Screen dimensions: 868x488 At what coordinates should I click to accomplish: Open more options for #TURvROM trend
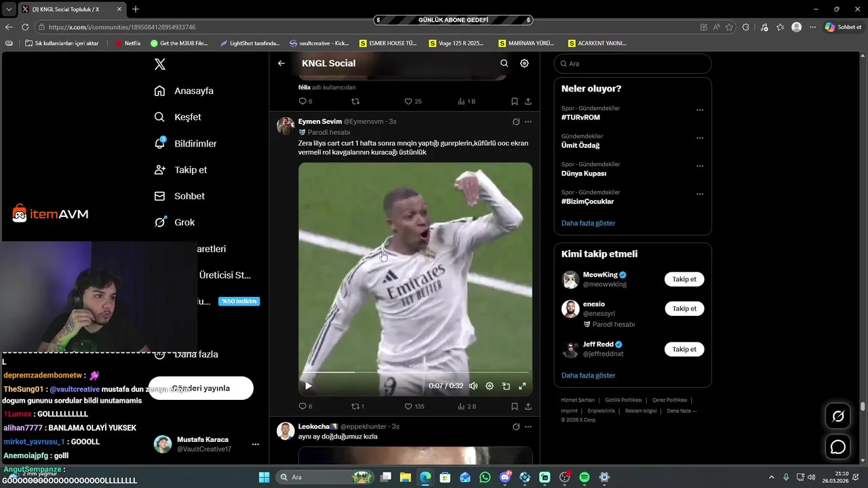[700, 110]
